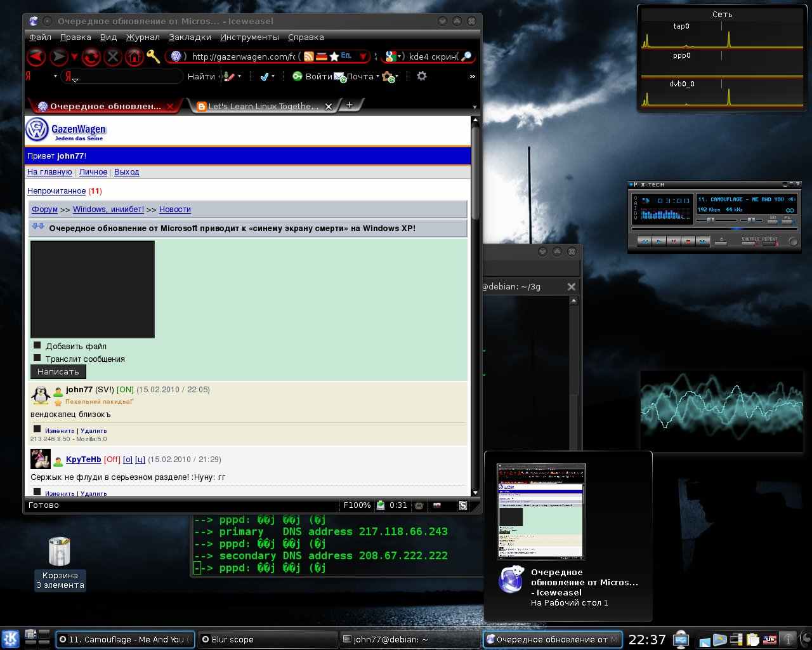Screen dimensions: 812x650
Task: Click the golden key icon in toolbar
Action: coord(153,57)
